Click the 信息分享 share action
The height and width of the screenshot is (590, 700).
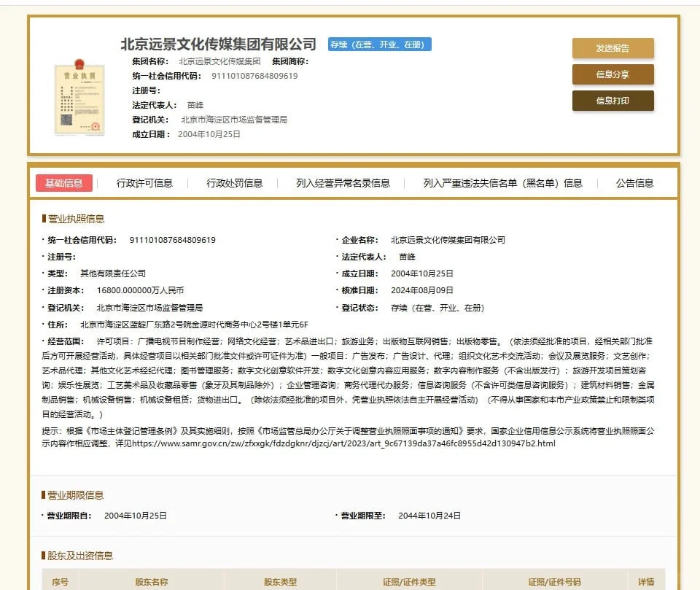coord(612,74)
